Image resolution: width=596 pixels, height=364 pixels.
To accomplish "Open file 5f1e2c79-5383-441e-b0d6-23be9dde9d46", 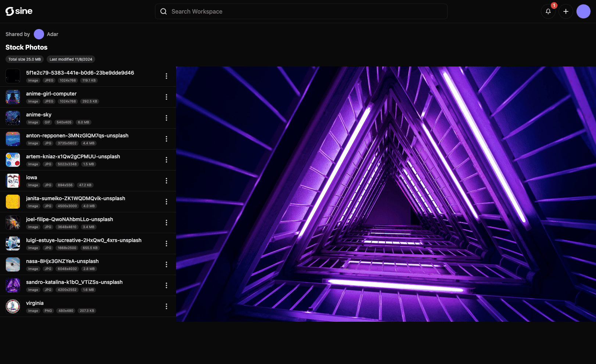I will [x=80, y=73].
